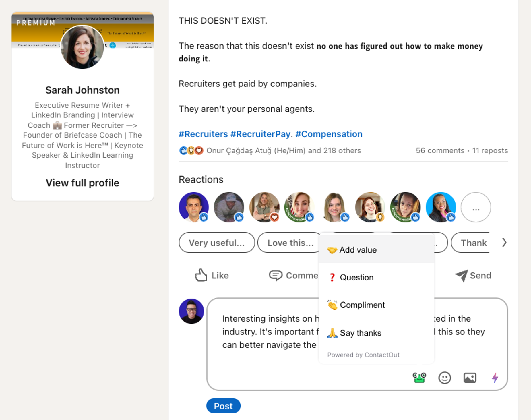Choose 'Question' in the comment type menu
531x420 pixels.
pos(356,278)
